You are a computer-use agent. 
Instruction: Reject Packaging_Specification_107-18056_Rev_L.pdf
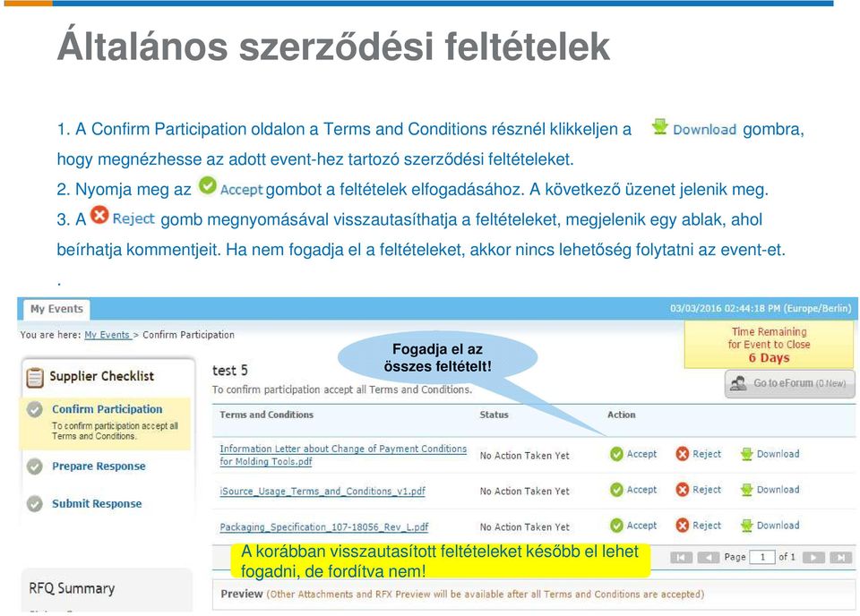(x=699, y=525)
